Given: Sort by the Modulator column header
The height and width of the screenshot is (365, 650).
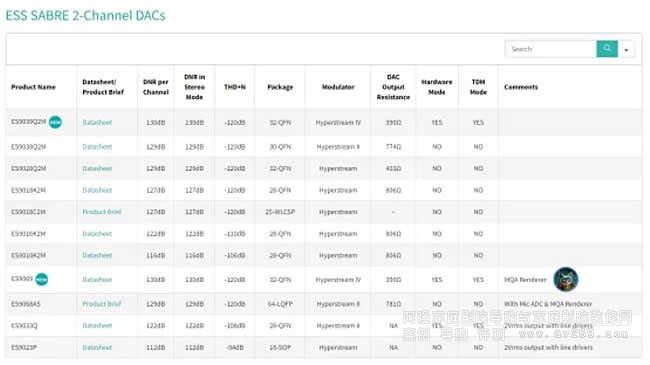Looking at the screenshot, I should [x=338, y=87].
